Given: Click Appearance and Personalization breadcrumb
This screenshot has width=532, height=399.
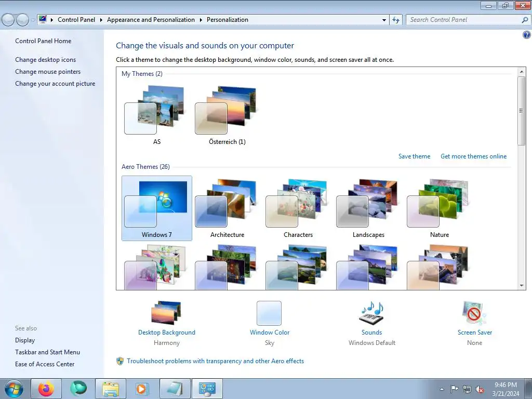Looking at the screenshot, I should click(x=151, y=20).
